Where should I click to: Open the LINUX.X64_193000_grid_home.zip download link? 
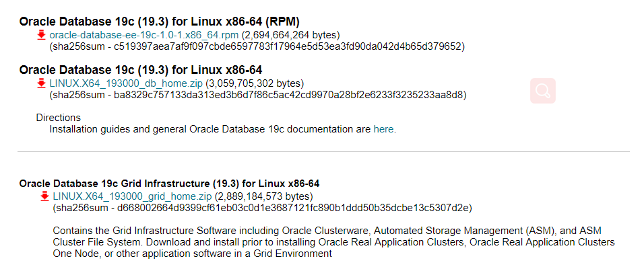(x=132, y=196)
